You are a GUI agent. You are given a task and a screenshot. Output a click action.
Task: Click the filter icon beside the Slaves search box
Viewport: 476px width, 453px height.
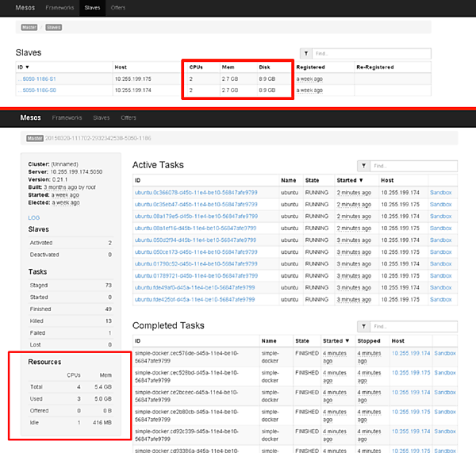[305, 54]
